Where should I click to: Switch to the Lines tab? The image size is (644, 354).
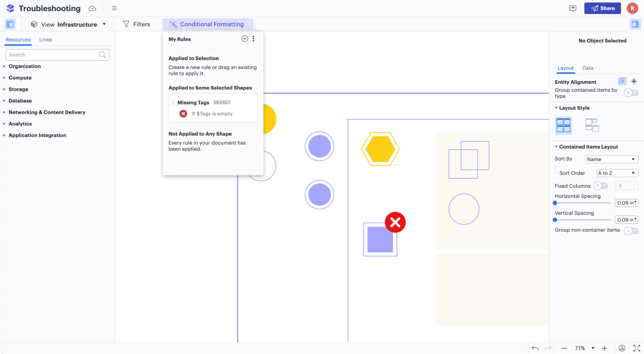46,40
